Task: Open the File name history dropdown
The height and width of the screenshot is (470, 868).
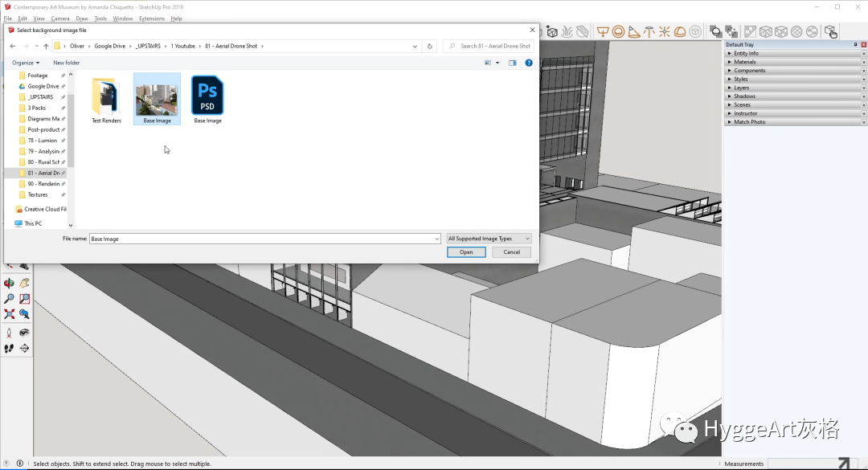Action: point(436,239)
